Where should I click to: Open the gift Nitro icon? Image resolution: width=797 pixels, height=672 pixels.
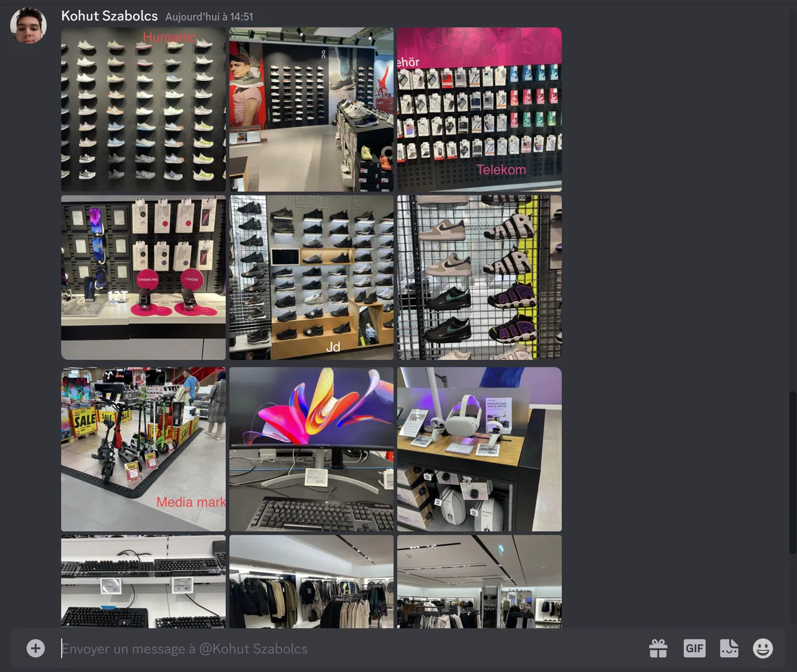[658, 648]
